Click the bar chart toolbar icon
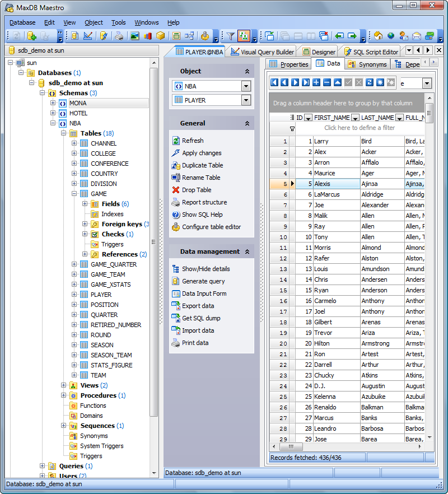Image resolution: width=448 pixels, height=494 pixels. click(x=148, y=36)
